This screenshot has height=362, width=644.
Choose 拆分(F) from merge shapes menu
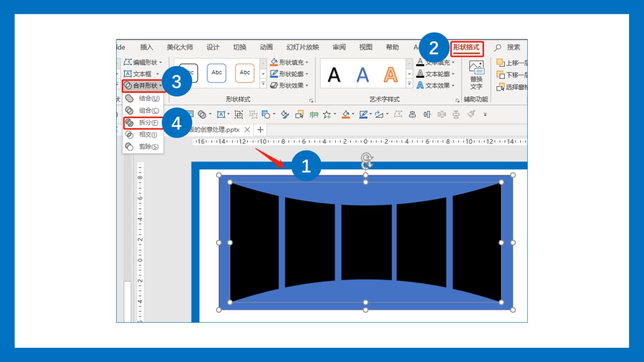coord(143,122)
